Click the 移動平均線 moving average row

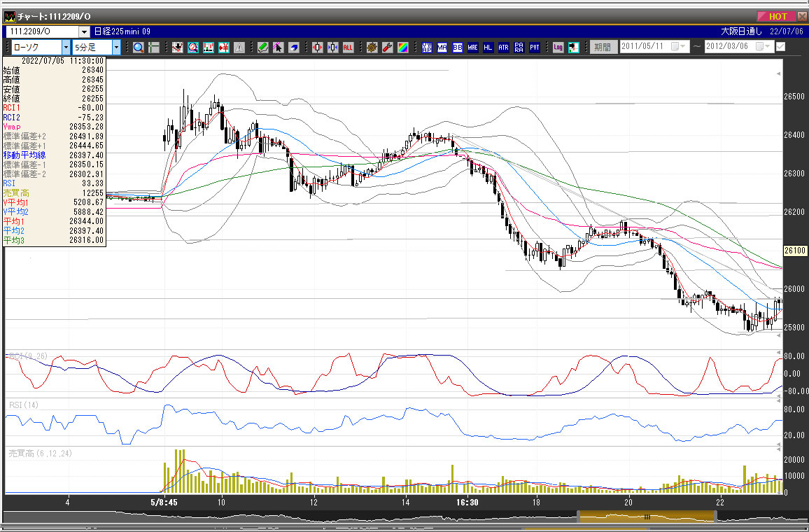click(54, 155)
